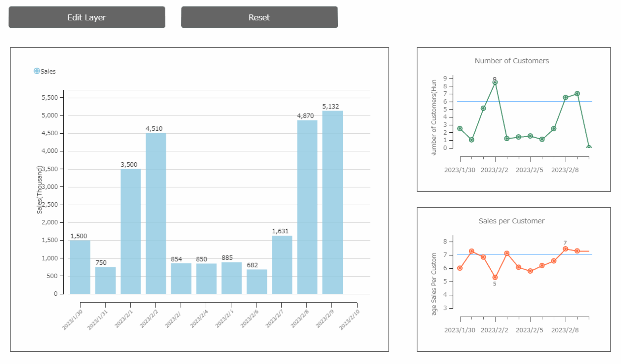
Task: Click the 2023/1/30 axis label in main chart
Action: point(73,319)
